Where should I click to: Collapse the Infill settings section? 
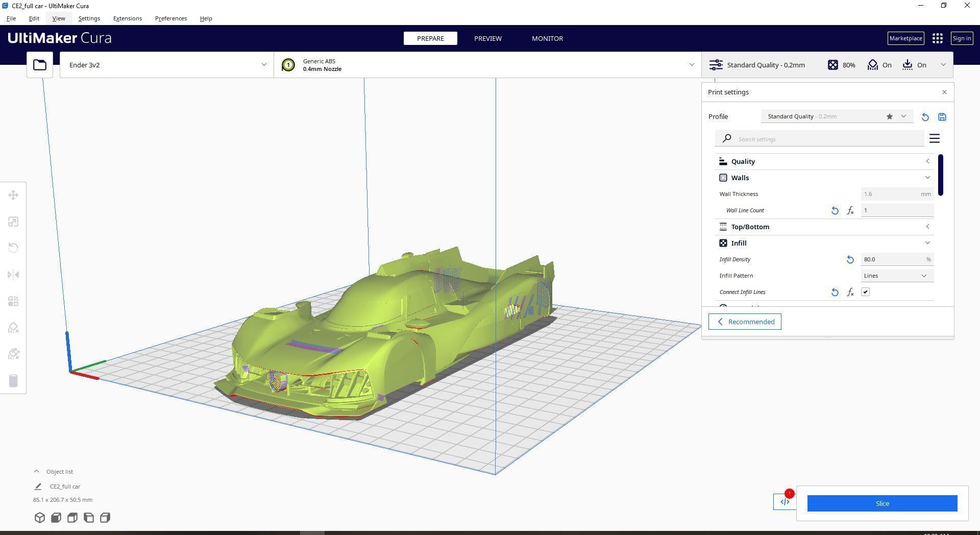[x=824, y=243]
